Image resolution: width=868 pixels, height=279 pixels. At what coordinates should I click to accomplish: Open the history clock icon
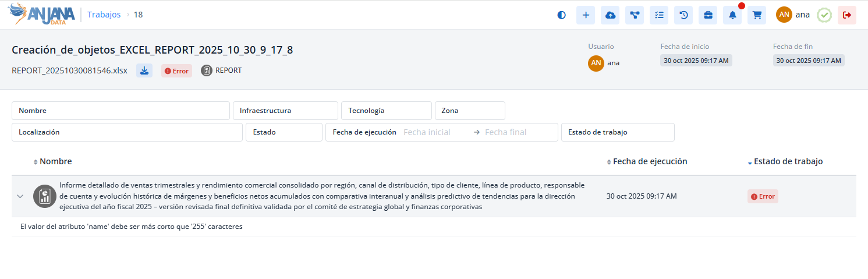tap(683, 15)
